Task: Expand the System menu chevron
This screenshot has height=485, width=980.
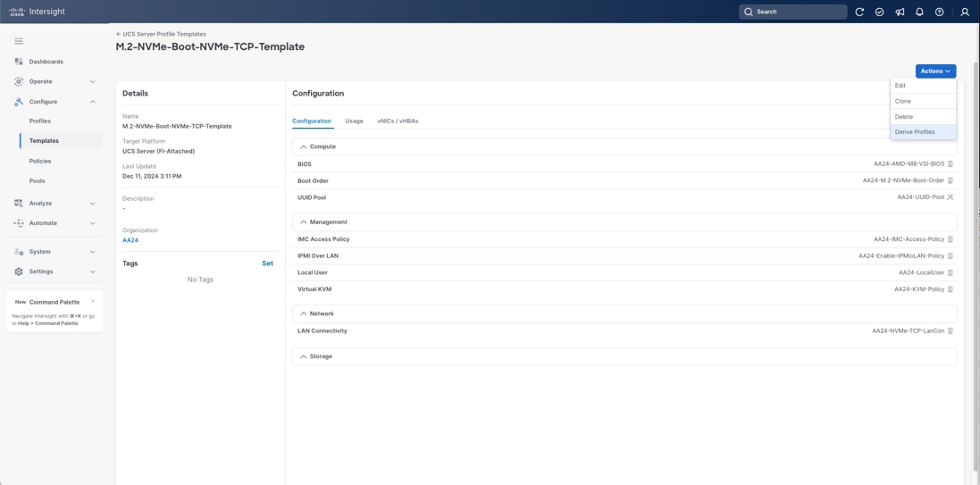Action: click(93, 251)
